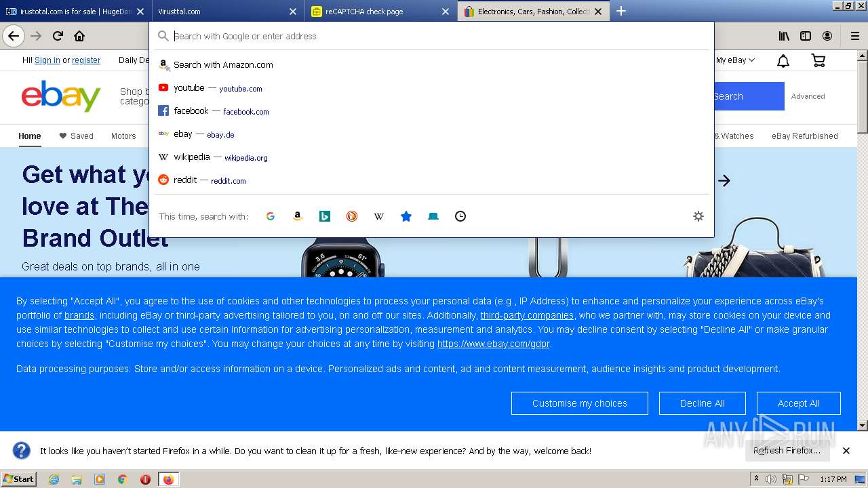Open the Firefox home page
The width and height of the screenshot is (868, 488).
coord(79,36)
